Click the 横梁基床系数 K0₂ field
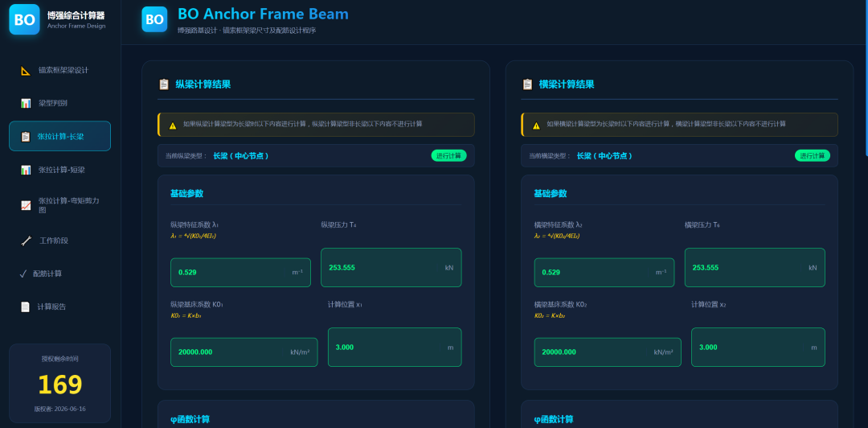868x428 pixels. [608, 352]
